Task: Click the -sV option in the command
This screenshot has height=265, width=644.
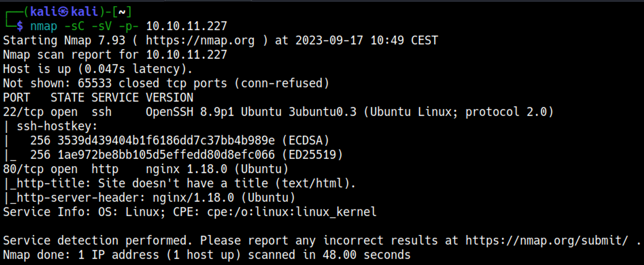Action: (x=102, y=26)
